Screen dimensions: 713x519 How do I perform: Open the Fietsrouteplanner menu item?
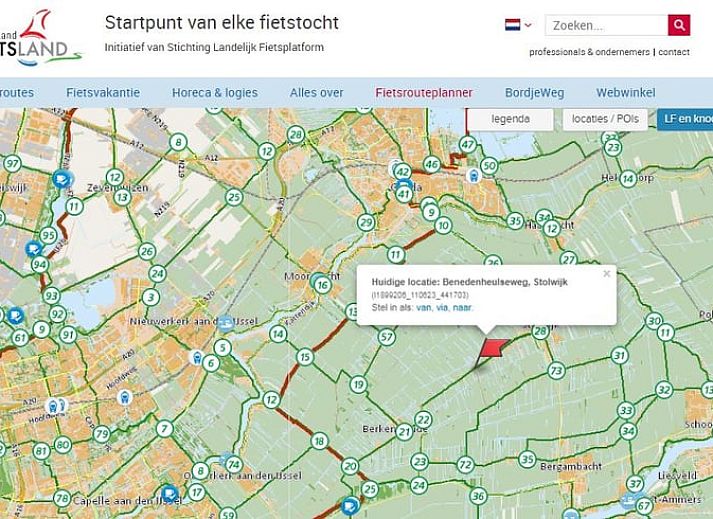pos(424,93)
